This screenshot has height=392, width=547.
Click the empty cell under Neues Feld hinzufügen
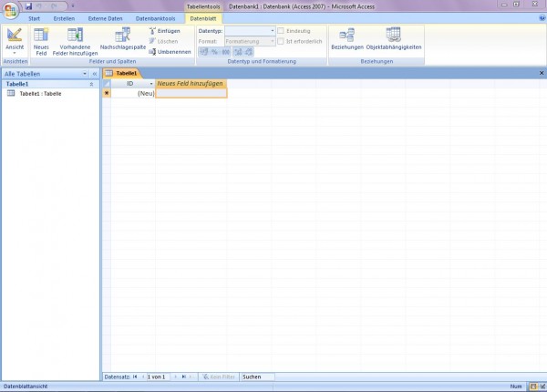point(191,93)
